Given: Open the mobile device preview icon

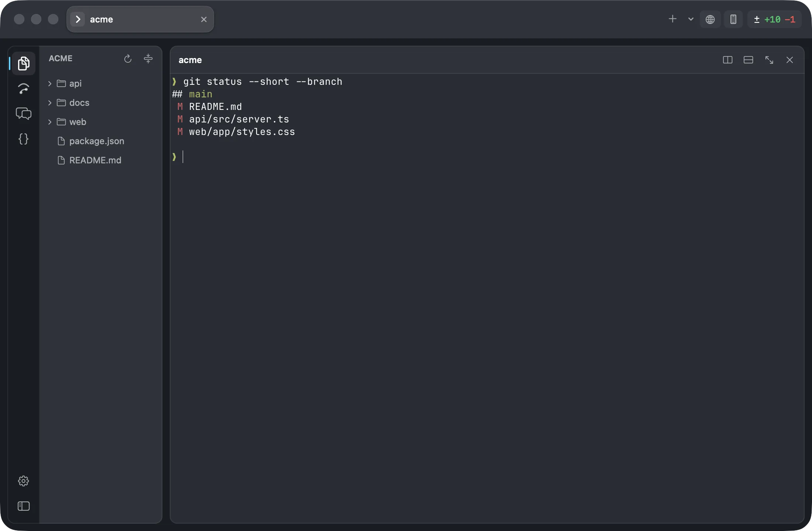Looking at the screenshot, I should click(x=733, y=19).
